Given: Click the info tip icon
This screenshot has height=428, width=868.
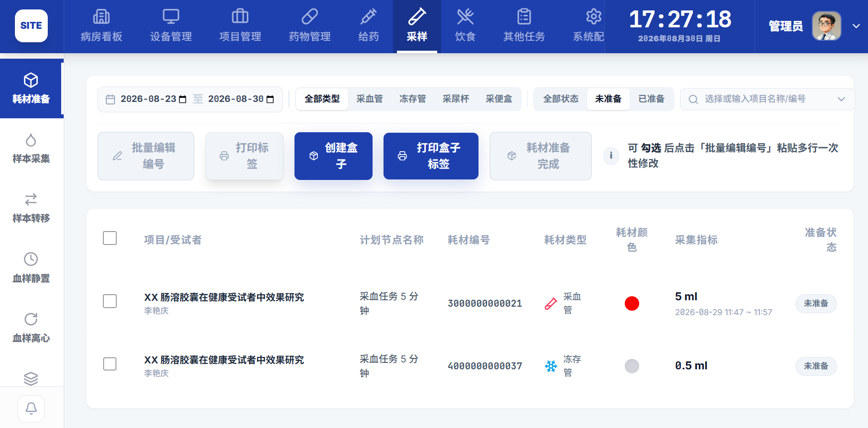Looking at the screenshot, I should click(x=611, y=156).
